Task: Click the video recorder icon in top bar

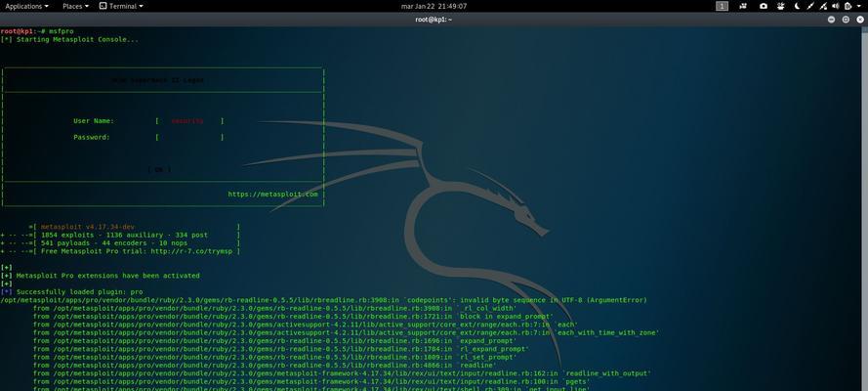Action: 743,6
